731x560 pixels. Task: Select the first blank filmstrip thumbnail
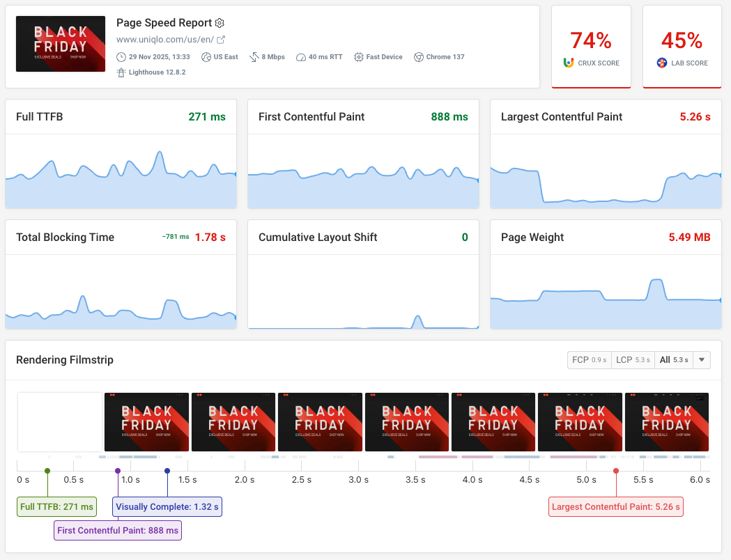click(60, 422)
